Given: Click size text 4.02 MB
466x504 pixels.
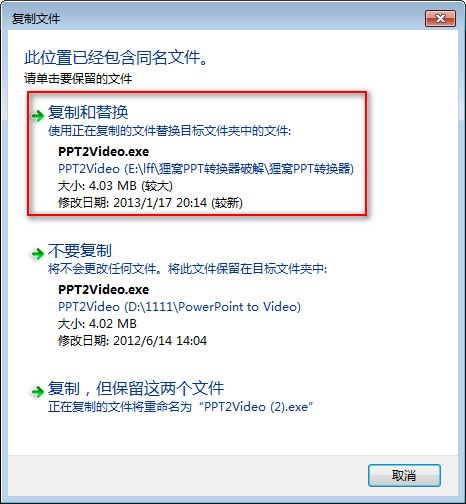Looking at the screenshot, I should click(x=113, y=324).
